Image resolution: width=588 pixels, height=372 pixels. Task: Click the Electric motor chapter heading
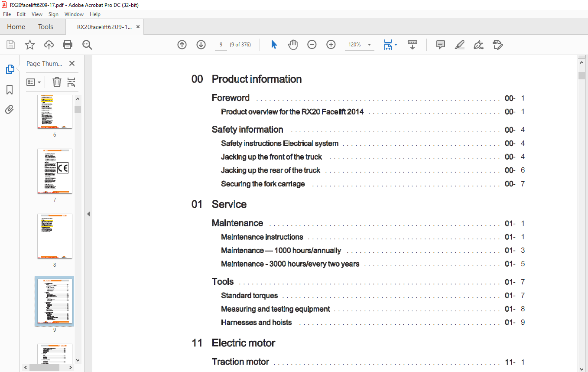pyautogui.click(x=244, y=343)
